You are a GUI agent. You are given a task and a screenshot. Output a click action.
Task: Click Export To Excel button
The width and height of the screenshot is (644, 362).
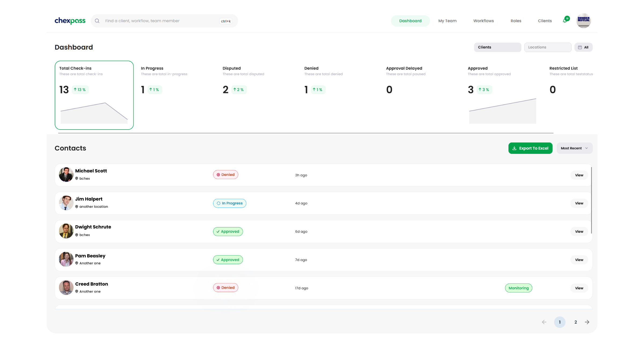coord(530,148)
